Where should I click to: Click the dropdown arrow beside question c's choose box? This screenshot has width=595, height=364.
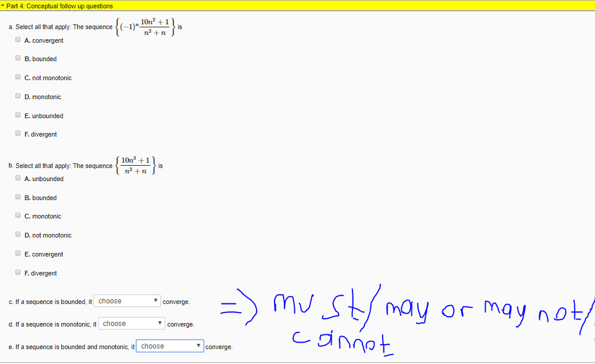coord(155,300)
